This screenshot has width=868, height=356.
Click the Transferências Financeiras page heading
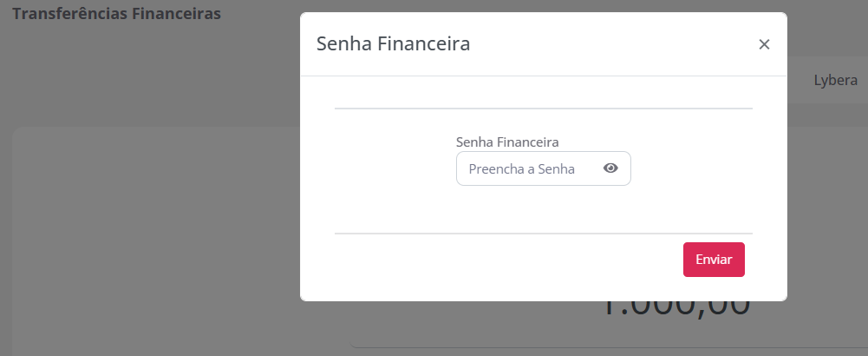point(116,14)
